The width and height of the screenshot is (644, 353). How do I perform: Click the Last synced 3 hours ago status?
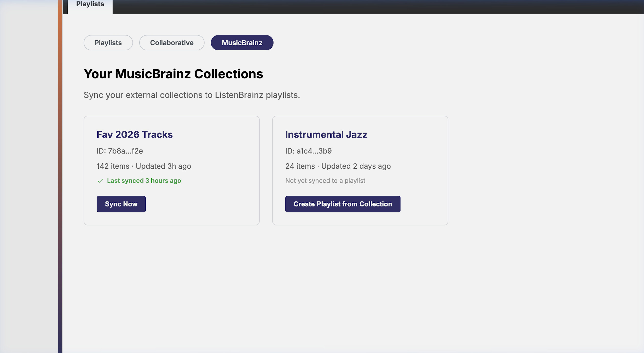pos(144,181)
